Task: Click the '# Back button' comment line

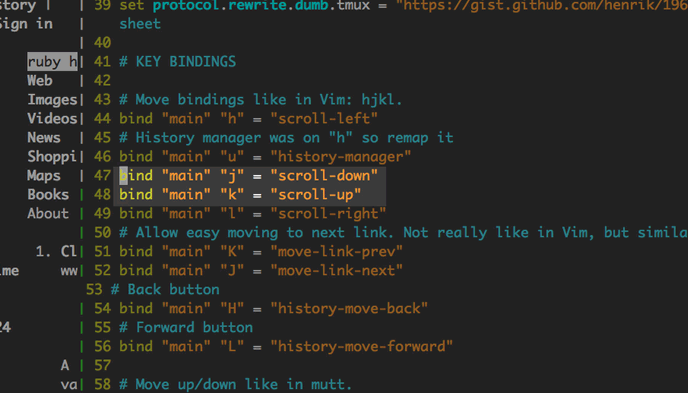Action: click(x=165, y=289)
